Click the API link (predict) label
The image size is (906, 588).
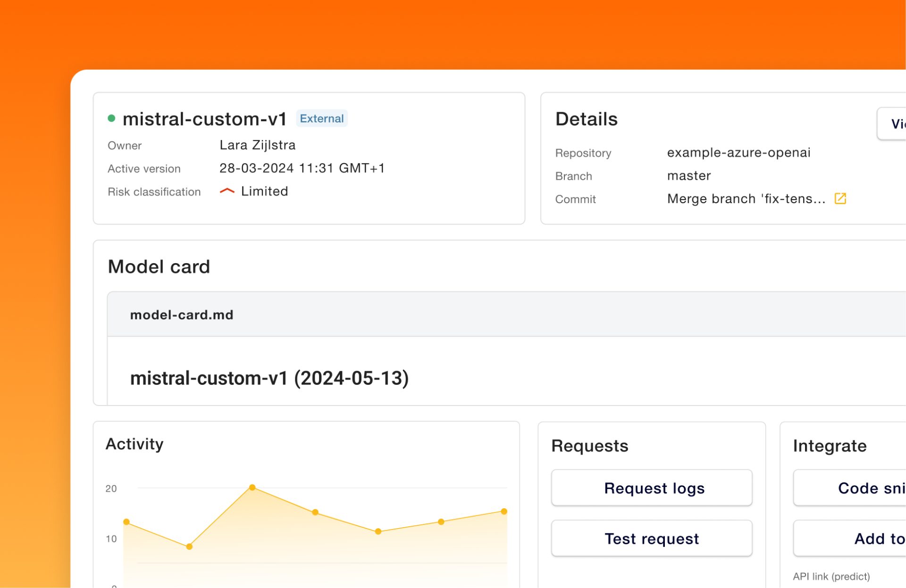(x=831, y=576)
